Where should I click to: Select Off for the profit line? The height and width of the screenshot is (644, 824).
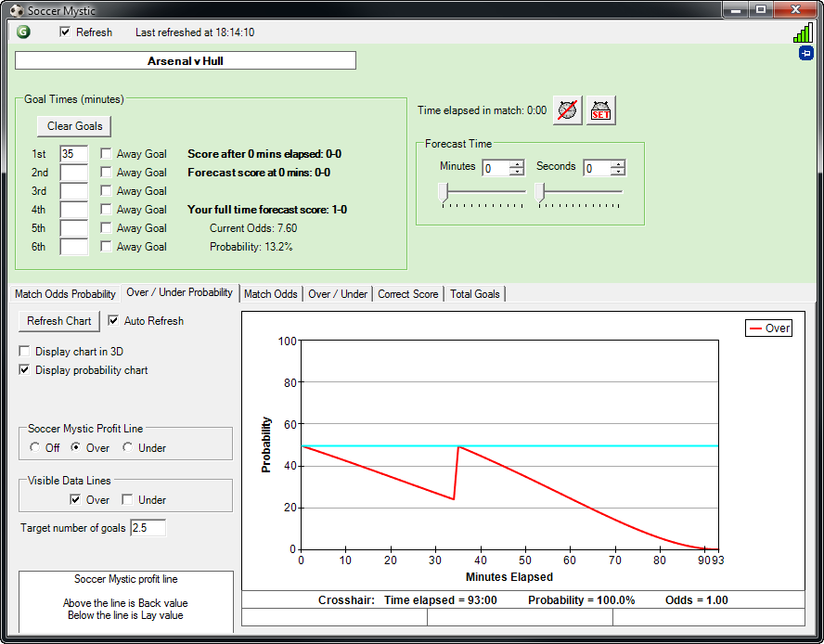pos(34,447)
